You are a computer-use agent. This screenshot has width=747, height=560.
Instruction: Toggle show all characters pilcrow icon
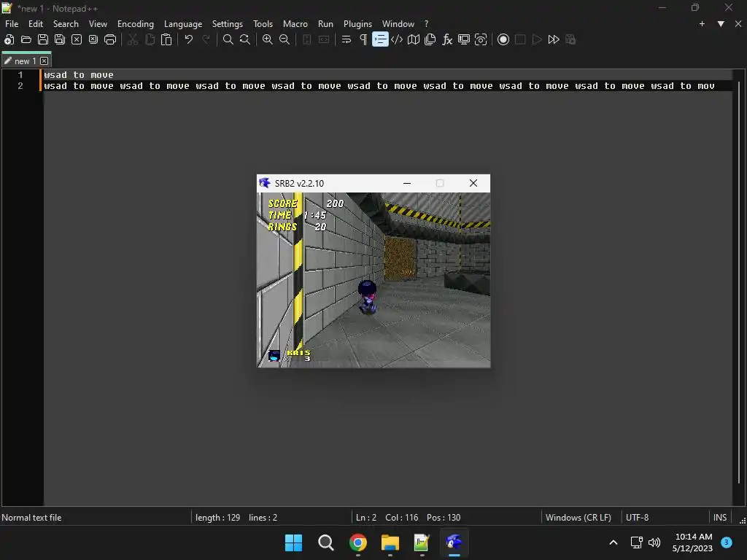coord(363,39)
